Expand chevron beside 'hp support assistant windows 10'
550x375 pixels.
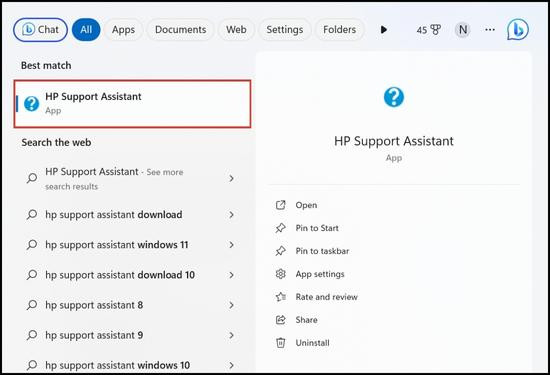pyautogui.click(x=232, y=365)
